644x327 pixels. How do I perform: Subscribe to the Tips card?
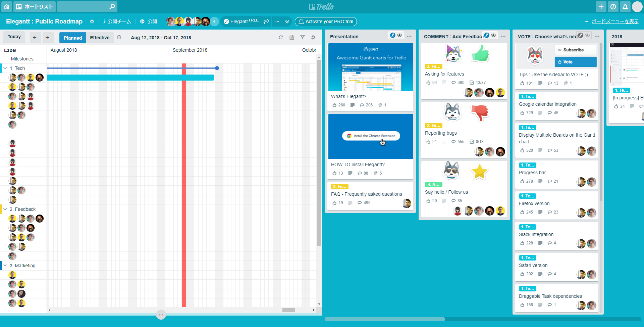tap(576, 50)
